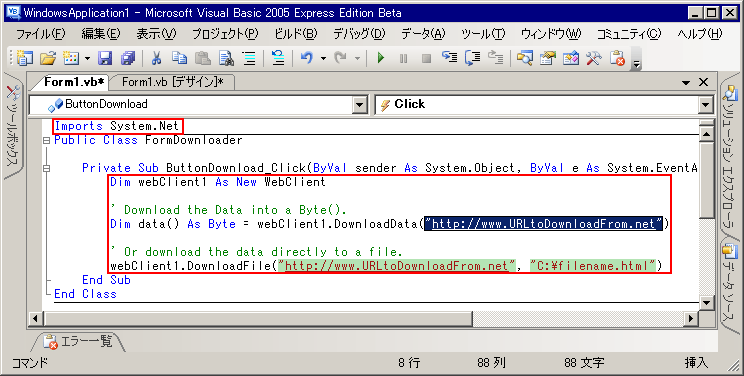
Task: Open the コミュニティ(C) menu
Action: (629, 34)
